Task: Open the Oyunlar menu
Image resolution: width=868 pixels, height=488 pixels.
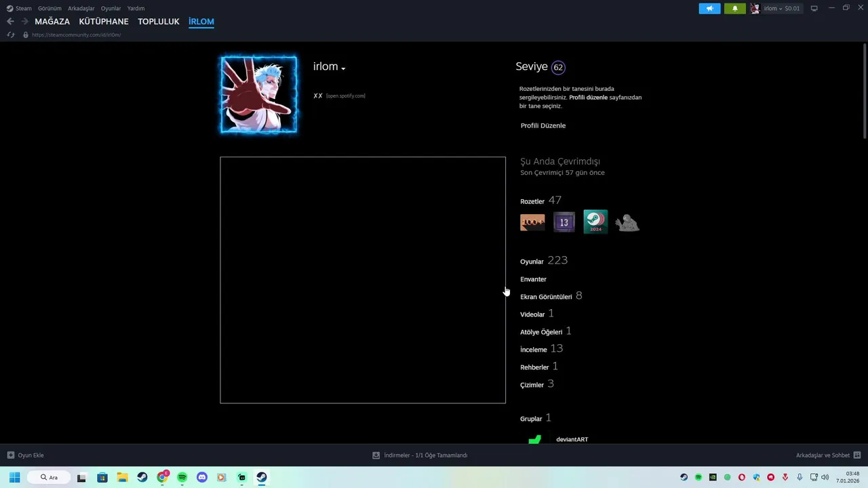Action: point(111,8)
